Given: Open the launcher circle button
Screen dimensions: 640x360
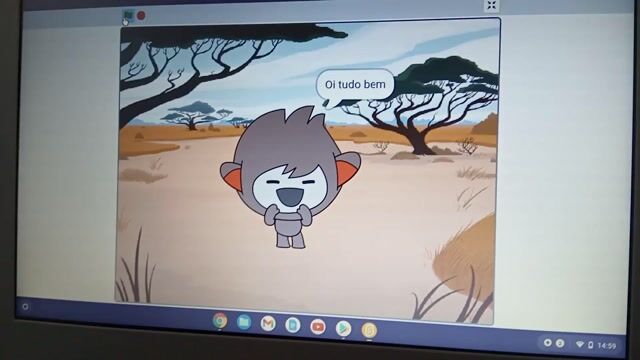Looking at the screenshot, I should [25, 306].
